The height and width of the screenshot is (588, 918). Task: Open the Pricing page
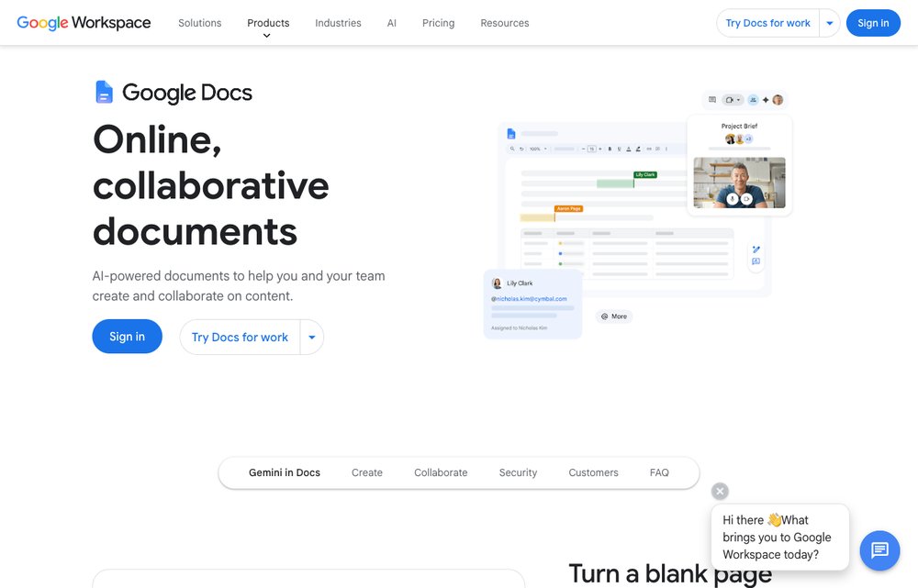pyautogui.click(x=439, y=23)
